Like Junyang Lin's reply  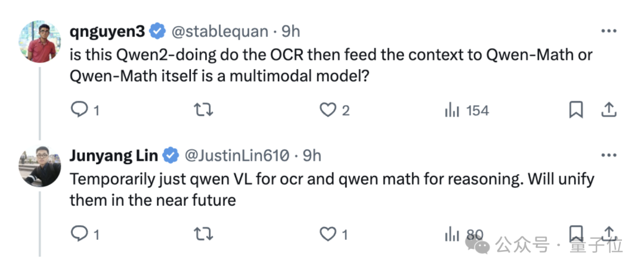pyautogui.click(x=333, y=235)
